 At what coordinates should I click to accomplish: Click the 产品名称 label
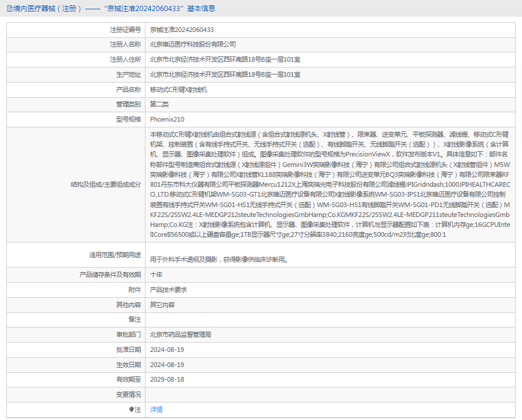[x=129, y=90]
